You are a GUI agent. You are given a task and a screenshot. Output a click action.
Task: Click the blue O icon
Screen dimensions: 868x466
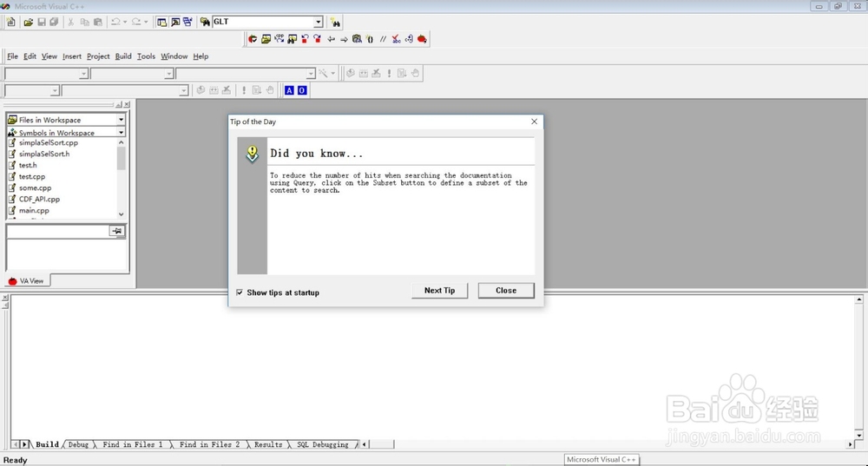302,90
